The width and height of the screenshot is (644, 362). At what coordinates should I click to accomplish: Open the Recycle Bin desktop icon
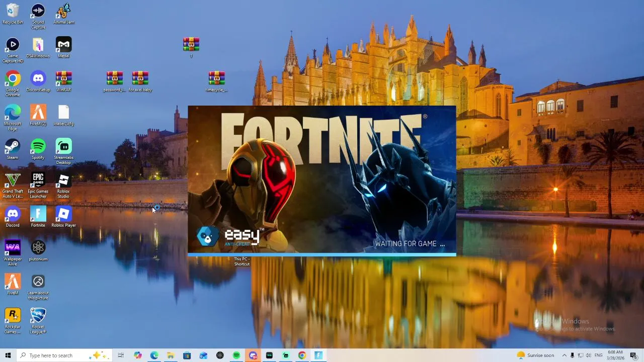click(13, 14)
